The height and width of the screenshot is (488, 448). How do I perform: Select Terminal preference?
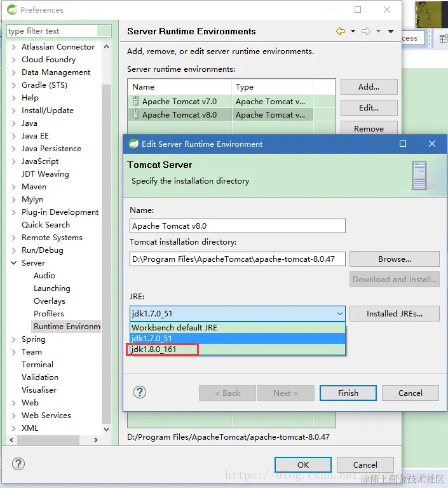[x=37, y=365]
